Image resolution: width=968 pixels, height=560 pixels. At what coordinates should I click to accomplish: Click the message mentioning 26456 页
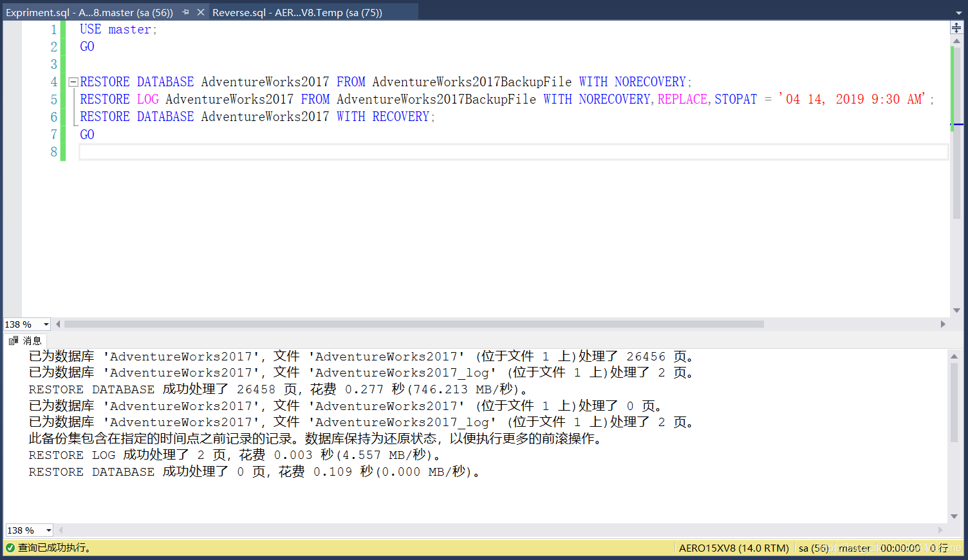361,357
